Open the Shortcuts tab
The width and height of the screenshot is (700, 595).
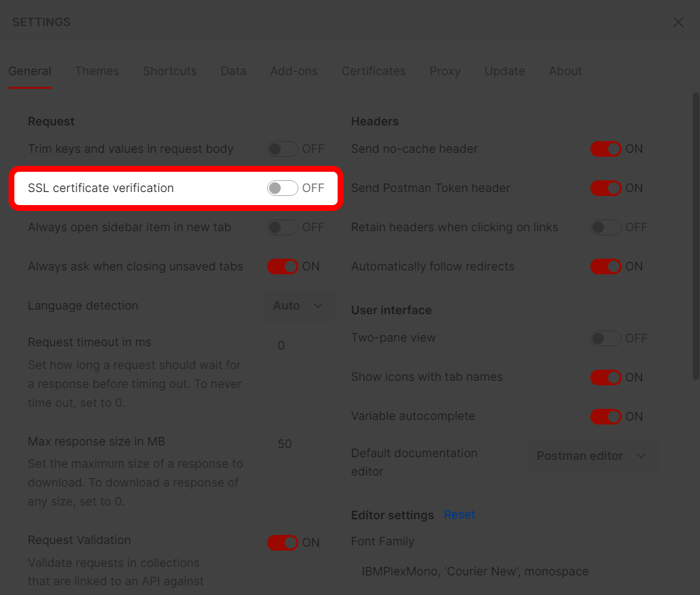(x=170, y=71)
